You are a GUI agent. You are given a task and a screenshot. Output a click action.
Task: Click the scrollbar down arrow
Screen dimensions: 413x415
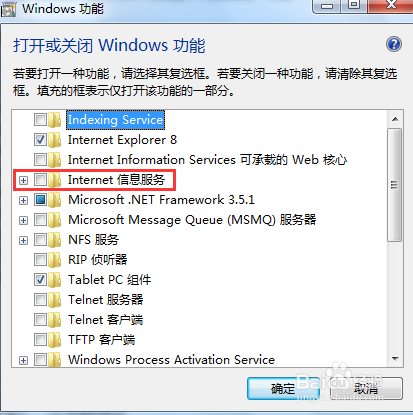pyautogui.click(x=395, y=359)
